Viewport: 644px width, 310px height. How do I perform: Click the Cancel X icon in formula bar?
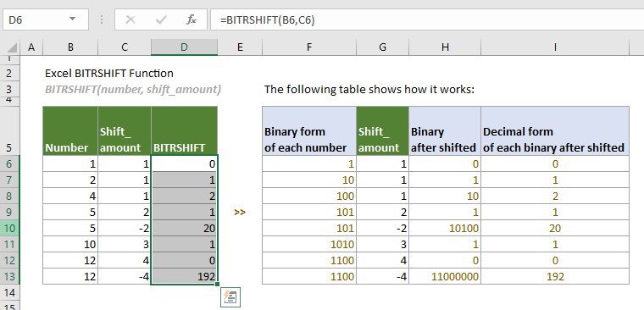(x=130, y=19)
